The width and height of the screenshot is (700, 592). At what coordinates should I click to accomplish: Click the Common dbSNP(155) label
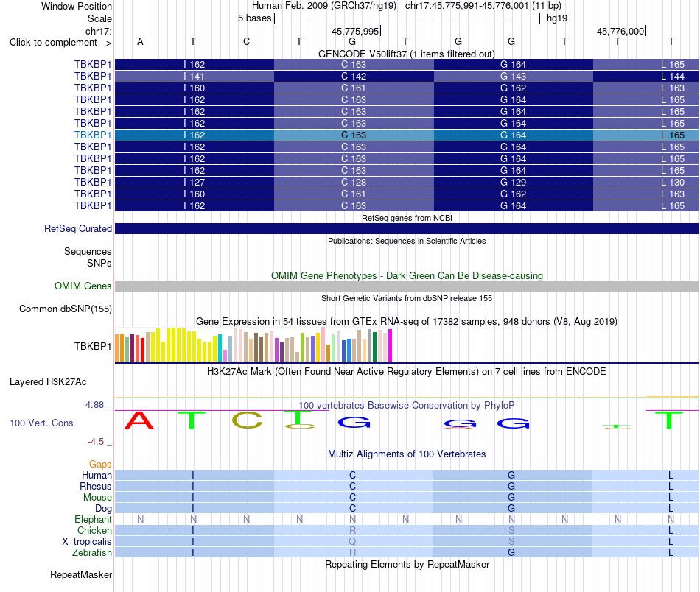[x=66, y=309]
